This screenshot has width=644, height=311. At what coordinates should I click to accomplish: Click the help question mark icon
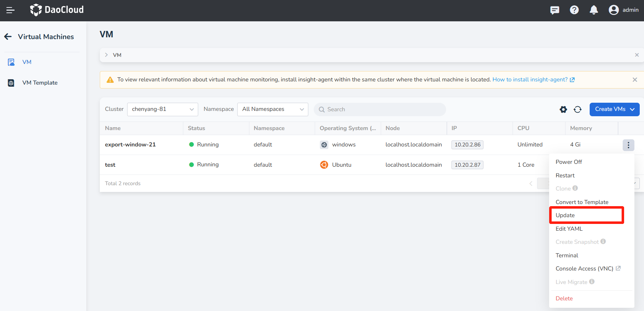click(x=574, y=10)
